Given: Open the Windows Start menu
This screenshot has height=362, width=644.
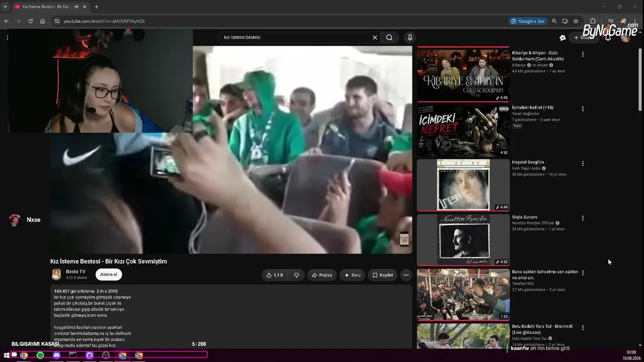Looking at the screenshot, I should coord(7,355).
